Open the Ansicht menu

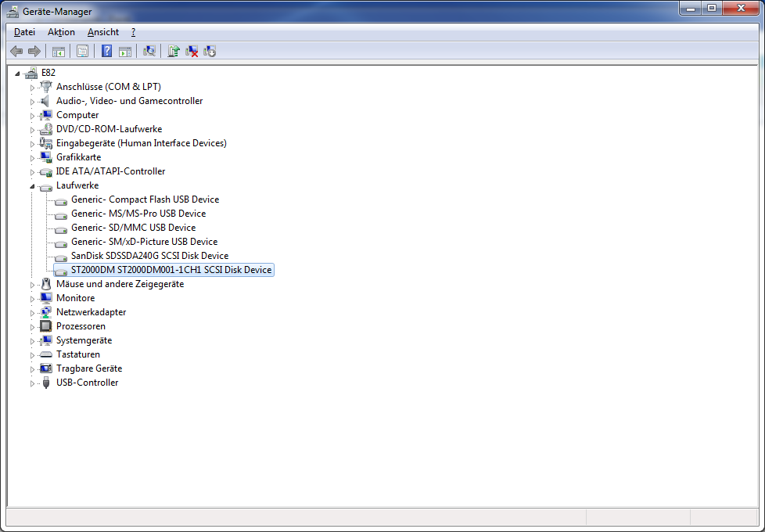(103, 32)
